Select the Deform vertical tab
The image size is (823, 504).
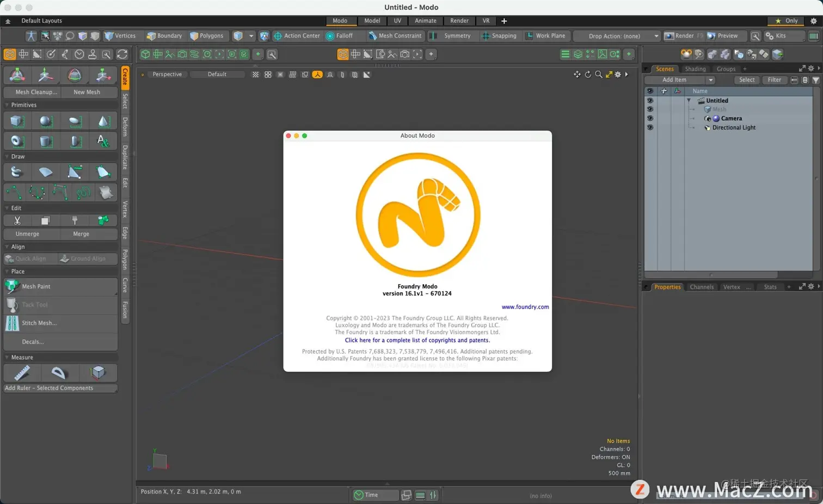(125, 126)
